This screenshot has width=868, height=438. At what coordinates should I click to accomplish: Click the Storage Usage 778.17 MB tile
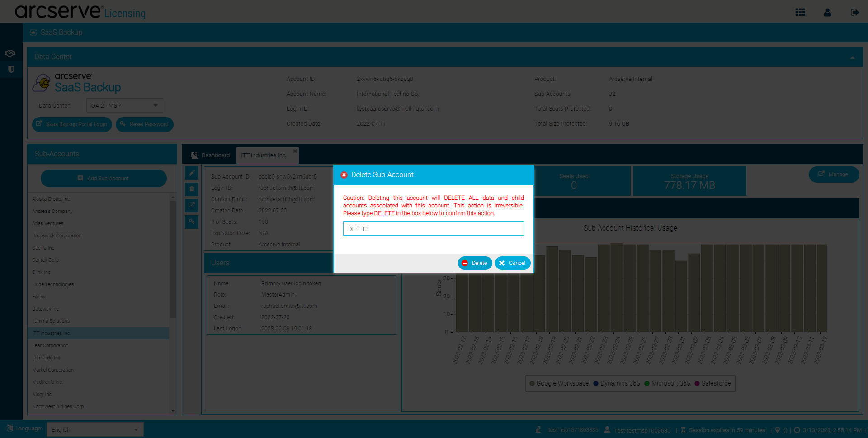pyautogui.click(x=689, y=181)
